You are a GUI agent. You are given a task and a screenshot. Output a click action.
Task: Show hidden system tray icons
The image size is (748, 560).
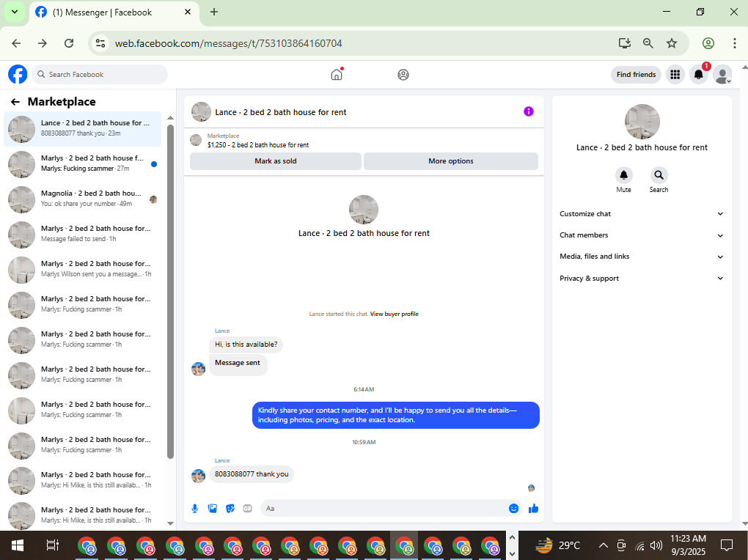click(604, 545)
